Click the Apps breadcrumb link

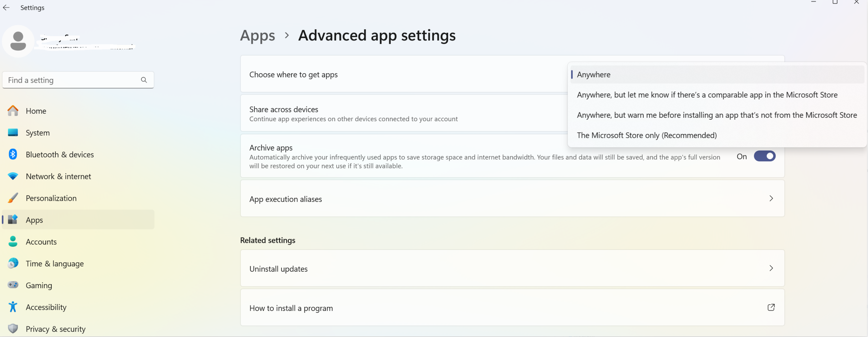coord(258,35)
